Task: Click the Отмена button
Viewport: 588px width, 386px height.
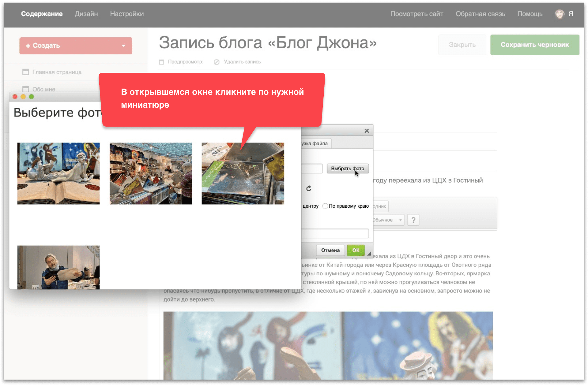Action: tap(330, 250)
